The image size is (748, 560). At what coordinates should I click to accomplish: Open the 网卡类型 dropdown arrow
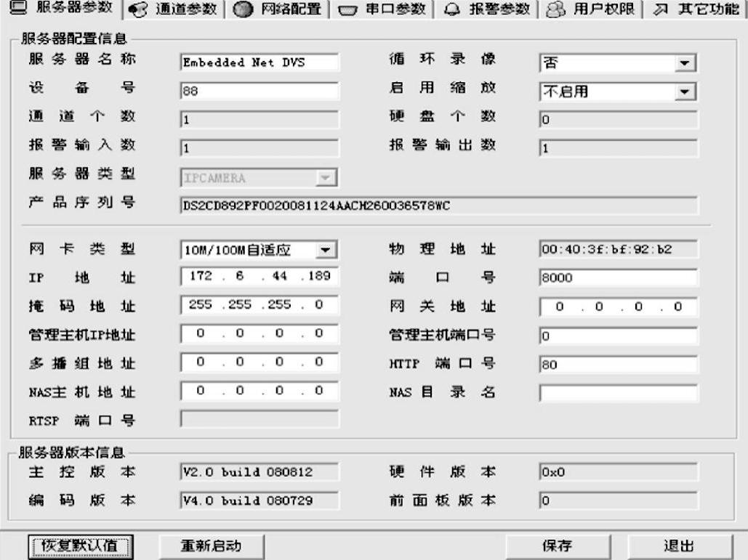tap(326, 250)
